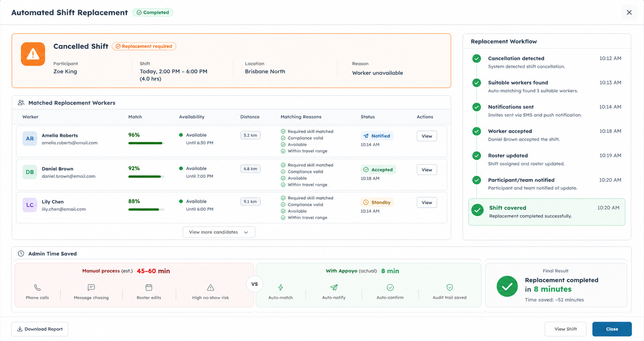644x341 pixels.
Task: Open the View Shift button
Action: point(566,329)
